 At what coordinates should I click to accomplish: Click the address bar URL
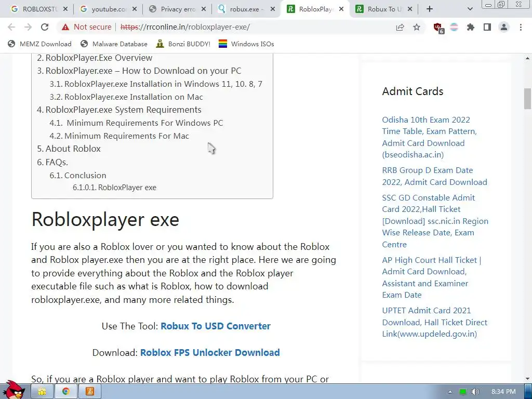click(x=185, y=27)
